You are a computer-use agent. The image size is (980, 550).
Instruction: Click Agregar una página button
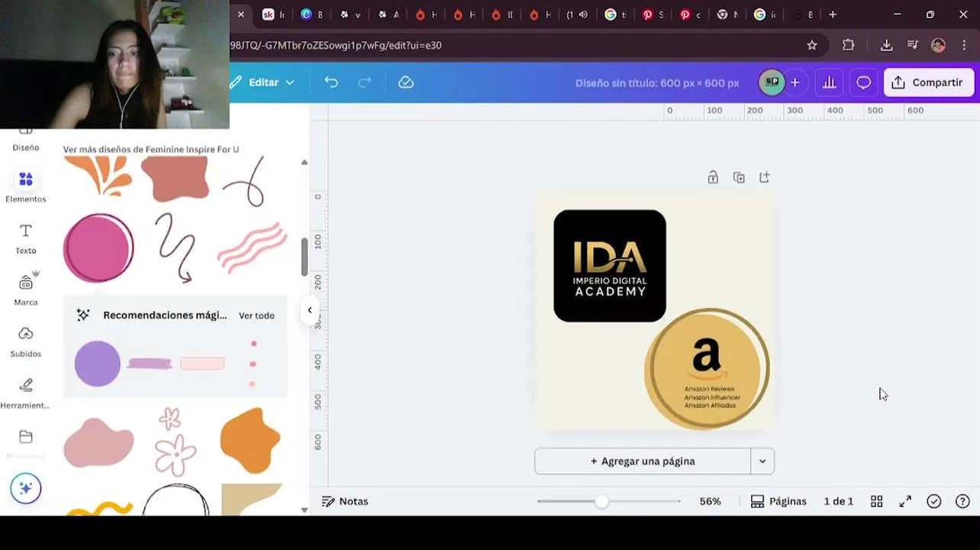pyautogui.click(x=643, y=461)
